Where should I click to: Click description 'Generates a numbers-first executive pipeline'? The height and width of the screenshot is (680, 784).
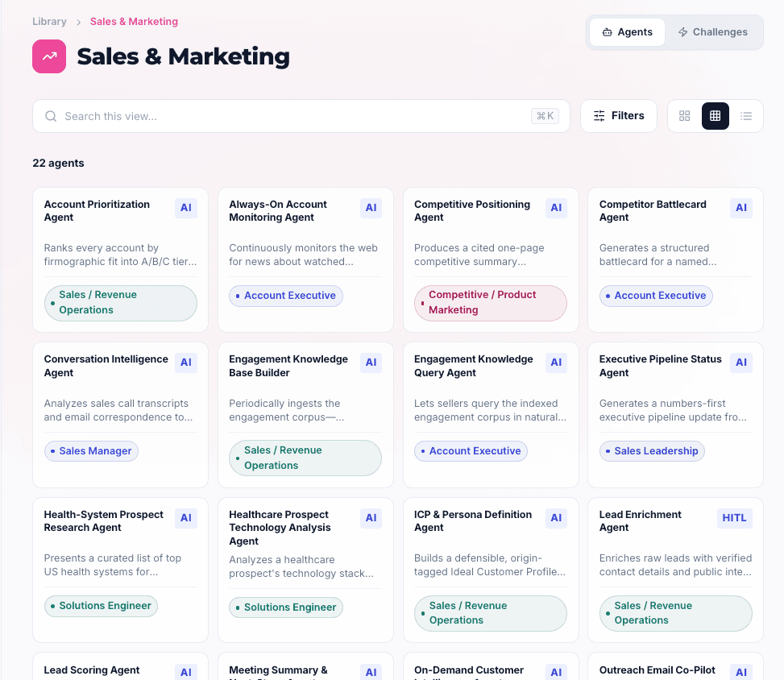(673, 410)
